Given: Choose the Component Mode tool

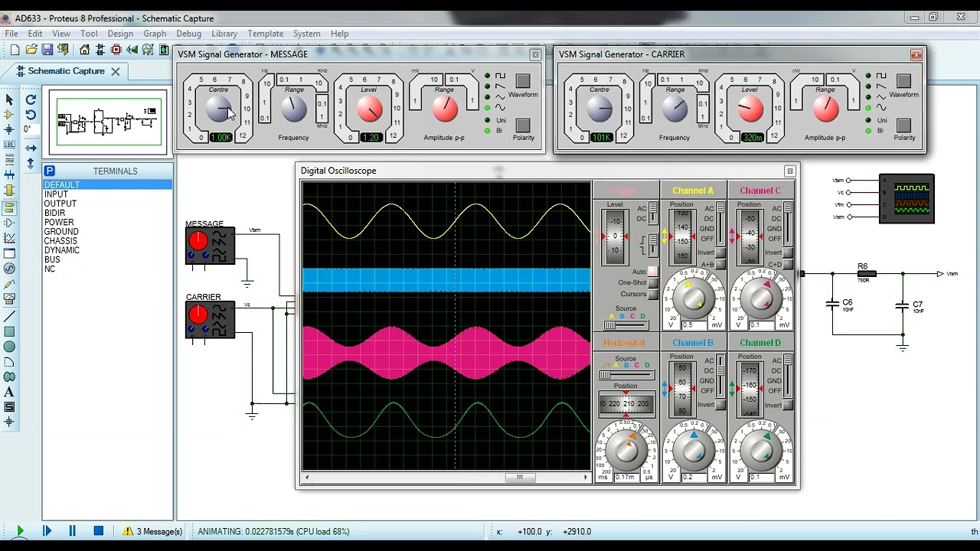Looking at the screenshot, I should [9, 115].
